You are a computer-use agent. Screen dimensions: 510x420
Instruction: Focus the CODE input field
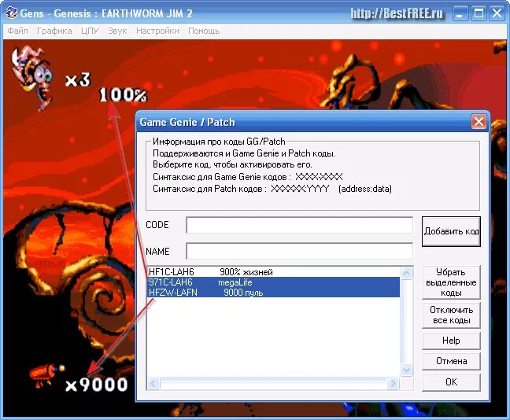[300, 225]
